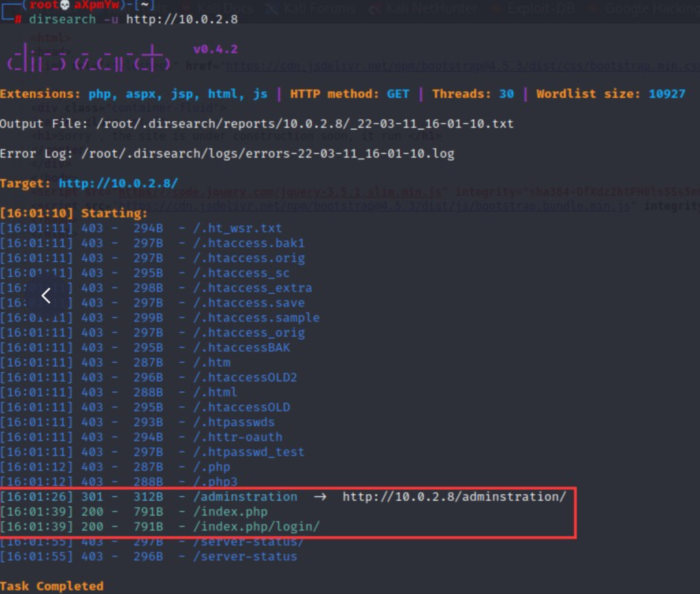Image resolution: width=700 pixels, height=594 pixels.
Task: Click the left chevron previous-image arrow
Action: coord(45,295)
